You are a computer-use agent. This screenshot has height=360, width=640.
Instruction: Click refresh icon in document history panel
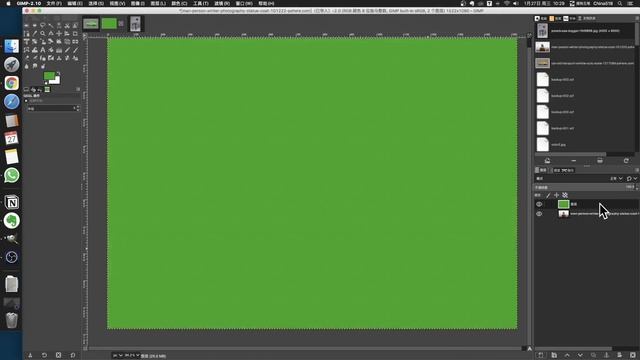pos(626,161)
